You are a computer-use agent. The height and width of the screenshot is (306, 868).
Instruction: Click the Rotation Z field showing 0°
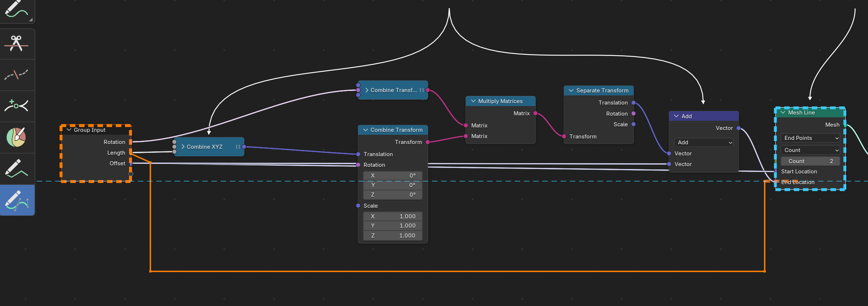click(393, 195)
